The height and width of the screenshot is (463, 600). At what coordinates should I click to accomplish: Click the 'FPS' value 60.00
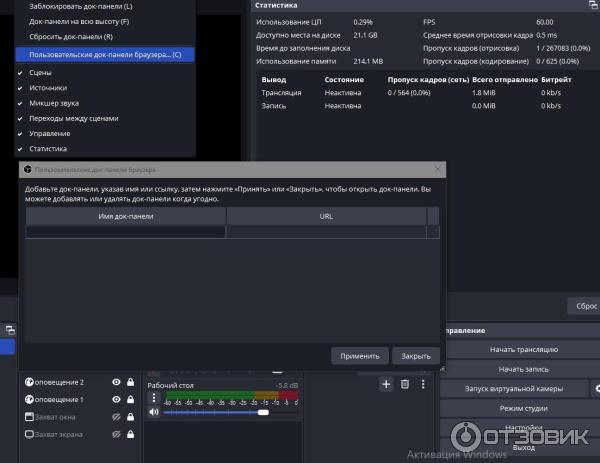tap(545, 22)
